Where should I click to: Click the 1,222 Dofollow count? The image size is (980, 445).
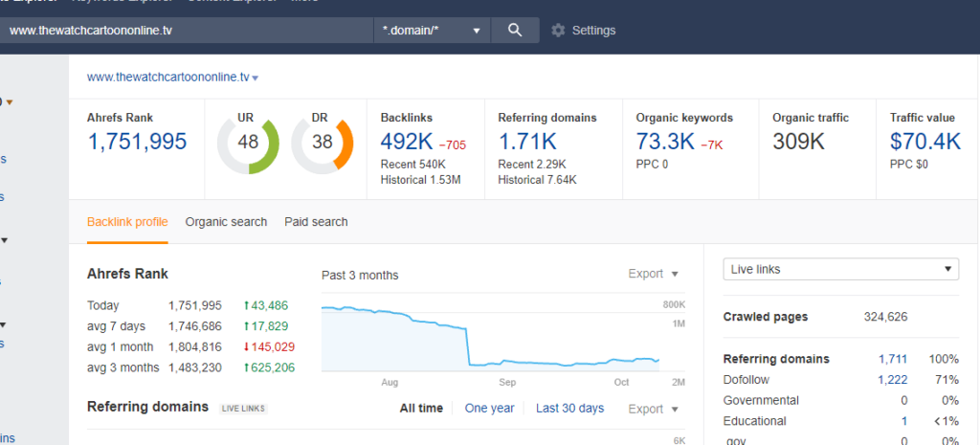(x=893, y=379)
